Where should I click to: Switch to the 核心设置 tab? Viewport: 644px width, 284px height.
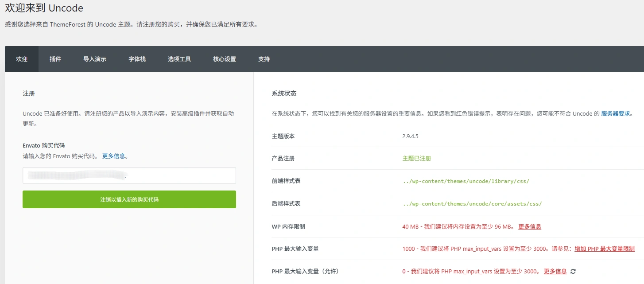224,59
